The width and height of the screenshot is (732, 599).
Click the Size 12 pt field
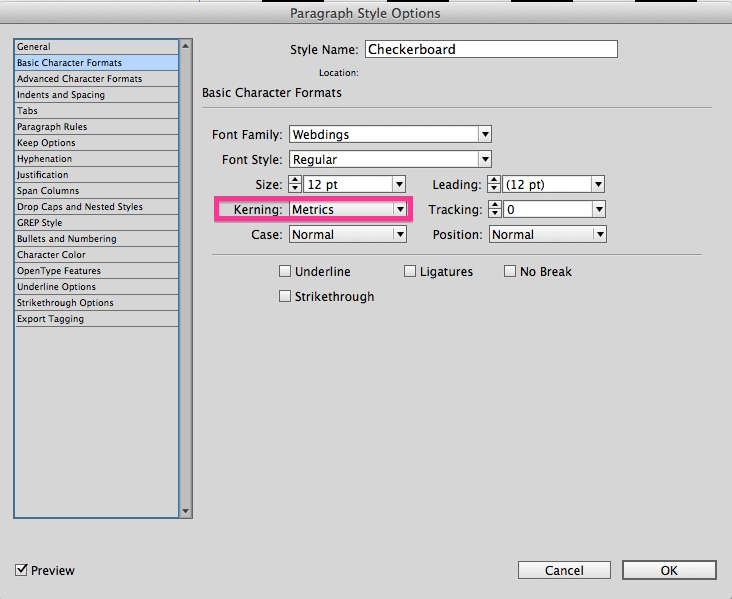point(348,184)
